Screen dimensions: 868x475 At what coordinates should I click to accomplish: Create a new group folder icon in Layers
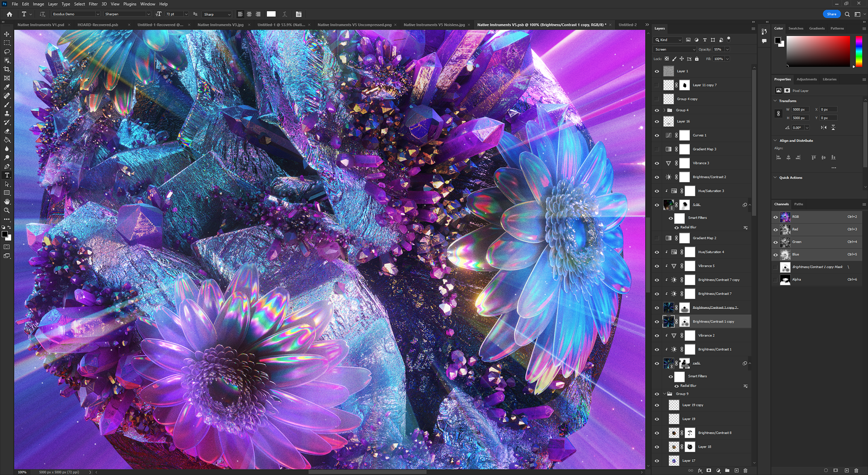727,470
